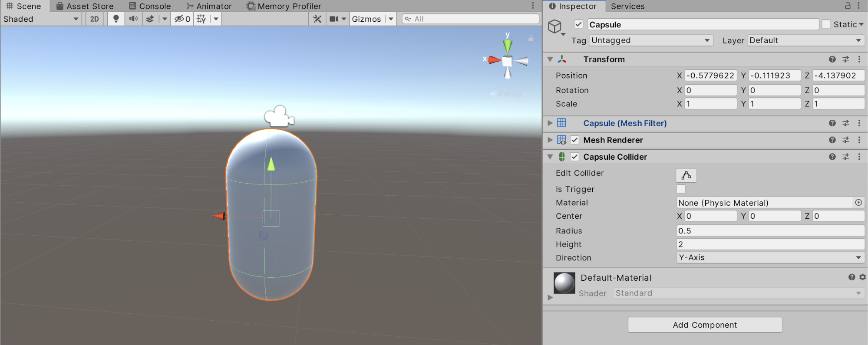
Task: Enable the Is Trigger checkbox
Action: pyautogui.click(x=681, y=189)
